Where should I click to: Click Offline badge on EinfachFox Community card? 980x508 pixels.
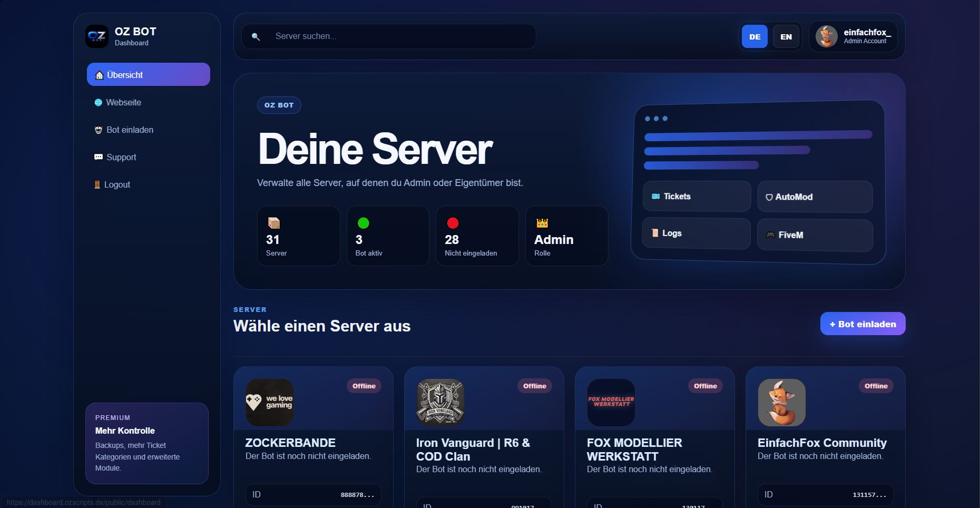coord(876,386)
